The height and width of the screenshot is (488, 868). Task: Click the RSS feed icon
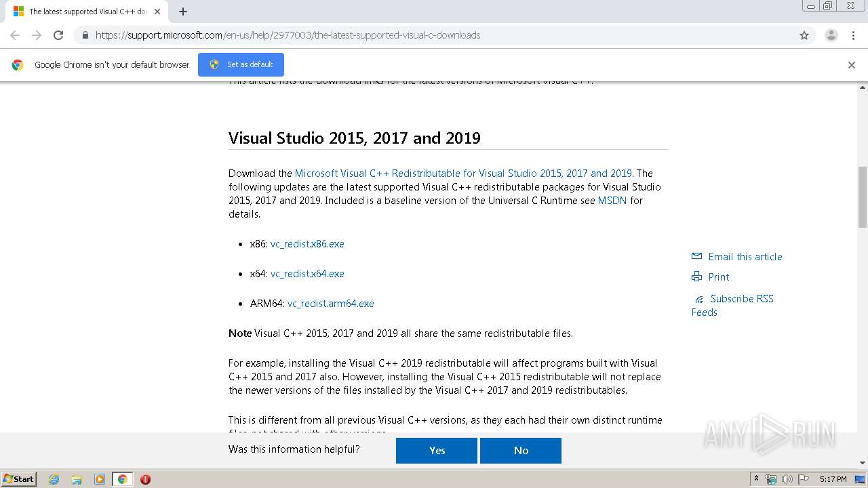click(x=699, y=300)
